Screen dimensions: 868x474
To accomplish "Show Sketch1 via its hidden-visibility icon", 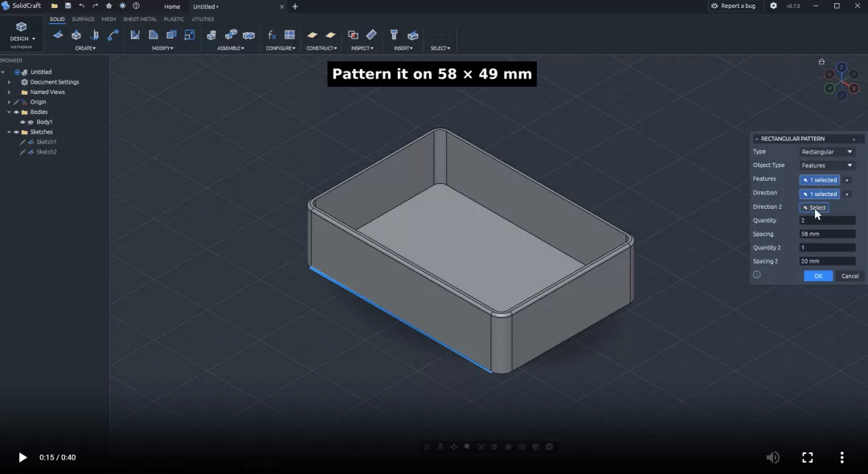I will click(23, 142).
